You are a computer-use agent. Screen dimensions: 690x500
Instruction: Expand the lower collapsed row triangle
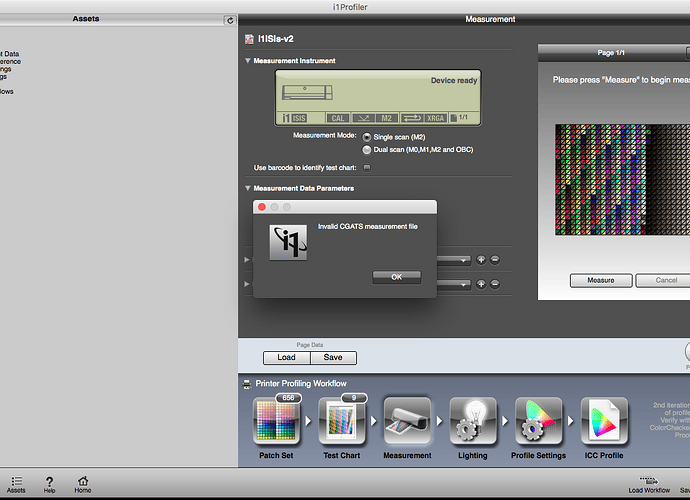(x=247, y=284)
